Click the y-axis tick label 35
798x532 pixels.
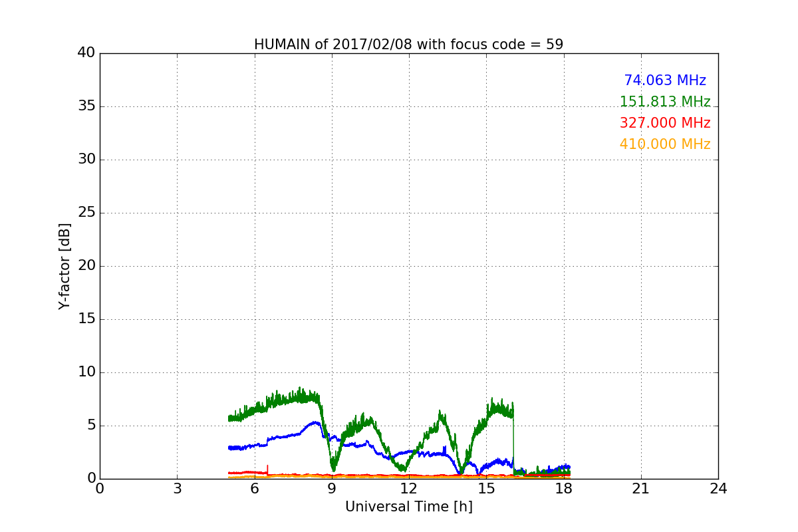(x=86, y=106)
